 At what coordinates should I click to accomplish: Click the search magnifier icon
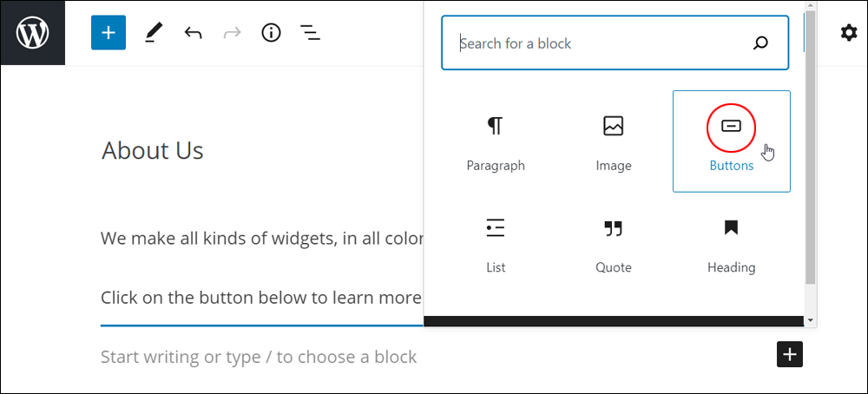click(760, 43)
